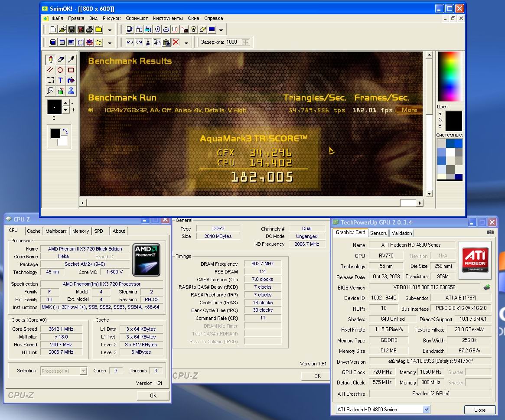Select the Stamp tool
The width and height of the screenshot is (505, 420).
pyautogui.click(x=71, y=91)
